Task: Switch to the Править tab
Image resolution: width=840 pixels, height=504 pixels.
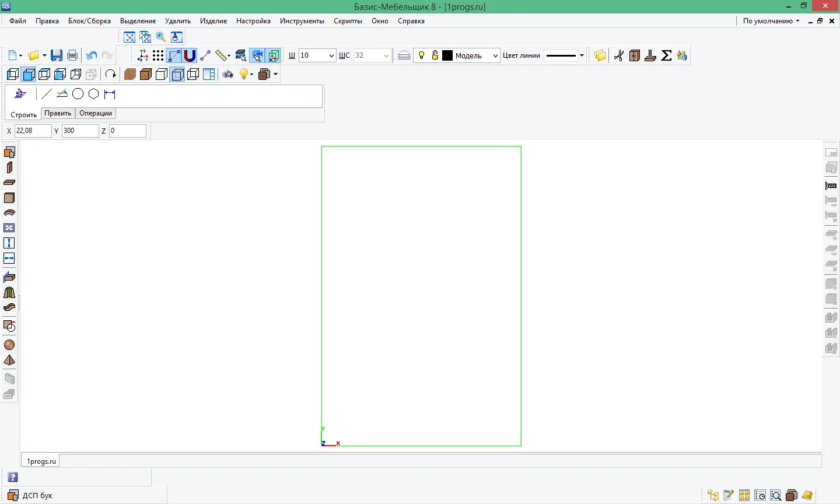Action: [x=58, y=113]
